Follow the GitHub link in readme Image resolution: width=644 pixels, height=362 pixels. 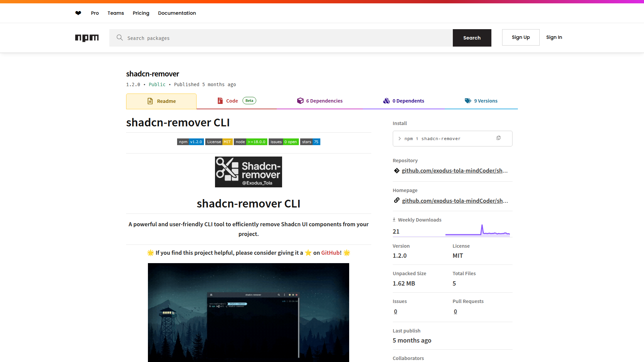coord(330,253)
